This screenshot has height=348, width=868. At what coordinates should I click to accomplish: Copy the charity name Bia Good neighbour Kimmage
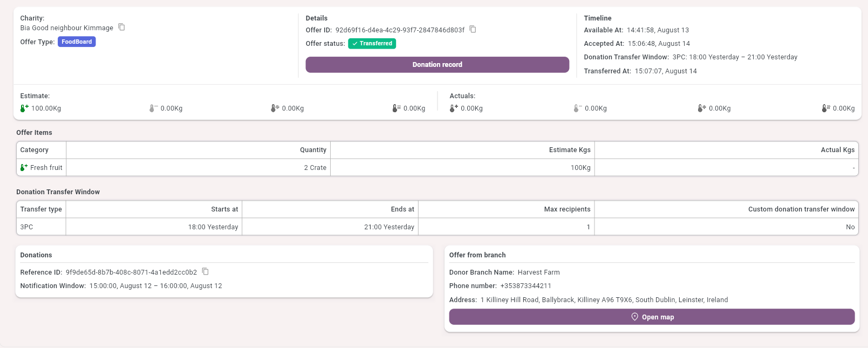coord(121,28)
